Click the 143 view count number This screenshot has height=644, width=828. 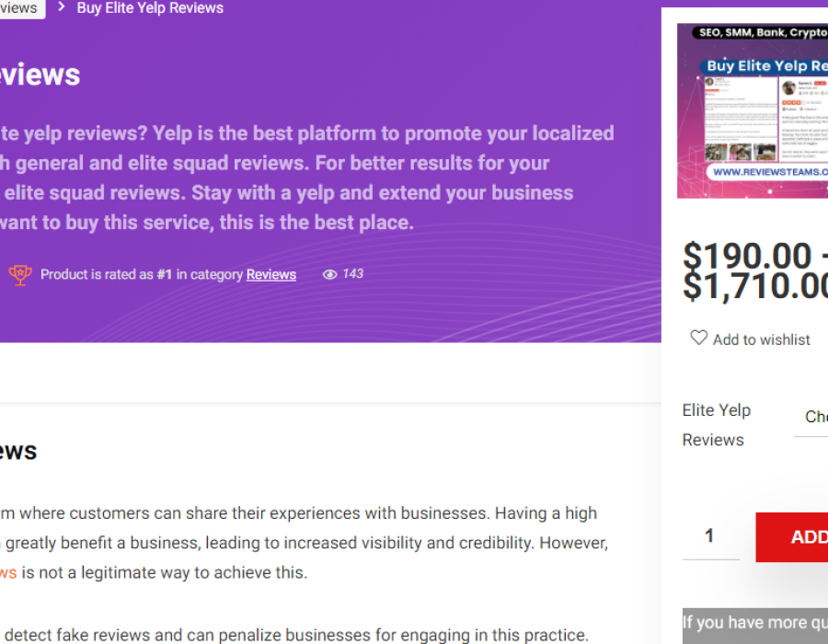point(353,273)
